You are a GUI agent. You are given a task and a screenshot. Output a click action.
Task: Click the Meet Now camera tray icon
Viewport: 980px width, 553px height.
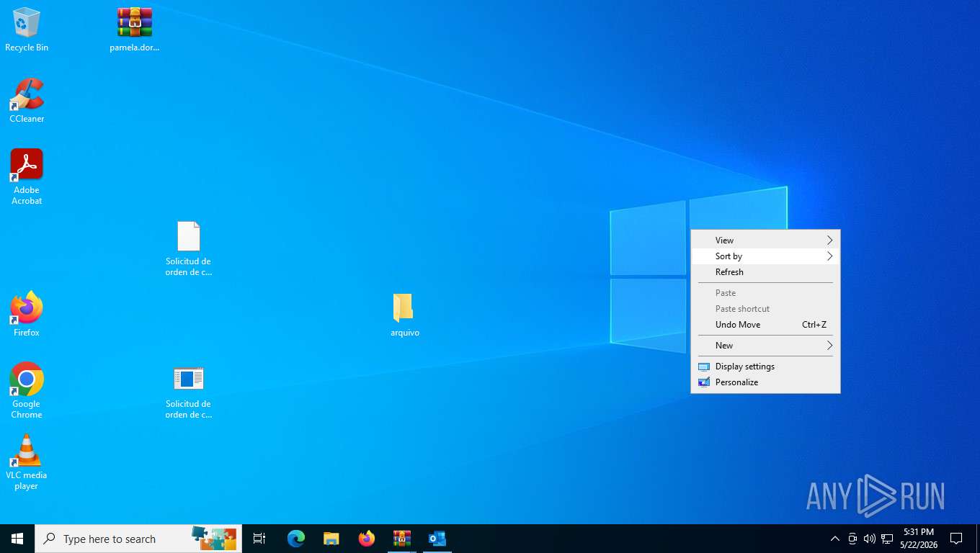[852, 539]
